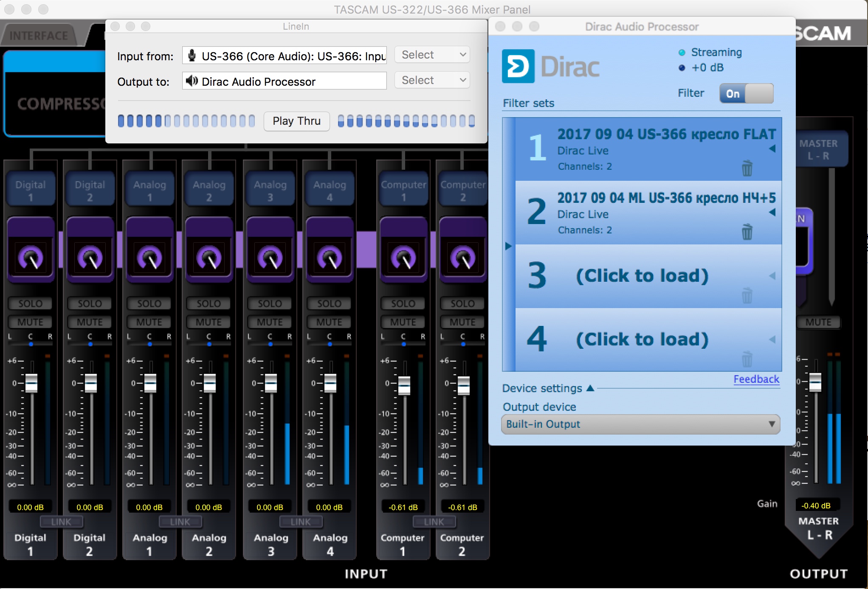This screenshot has height=589, width=868.
Task: Click the Dirac logo icon
Action: click(x=518, y=66)
